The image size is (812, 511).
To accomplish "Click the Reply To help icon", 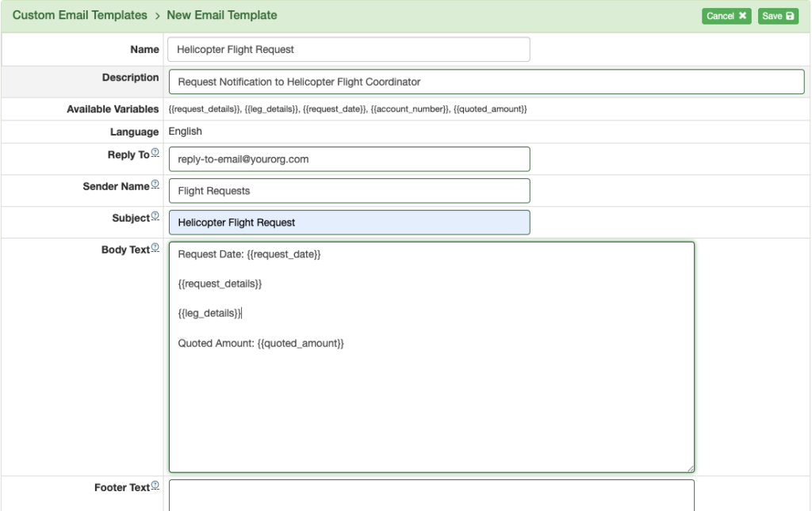I will (x=155, y=154).
